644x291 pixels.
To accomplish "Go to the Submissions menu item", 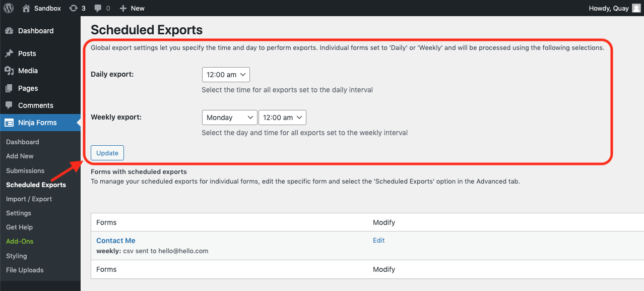I will [x=25, y=170].
